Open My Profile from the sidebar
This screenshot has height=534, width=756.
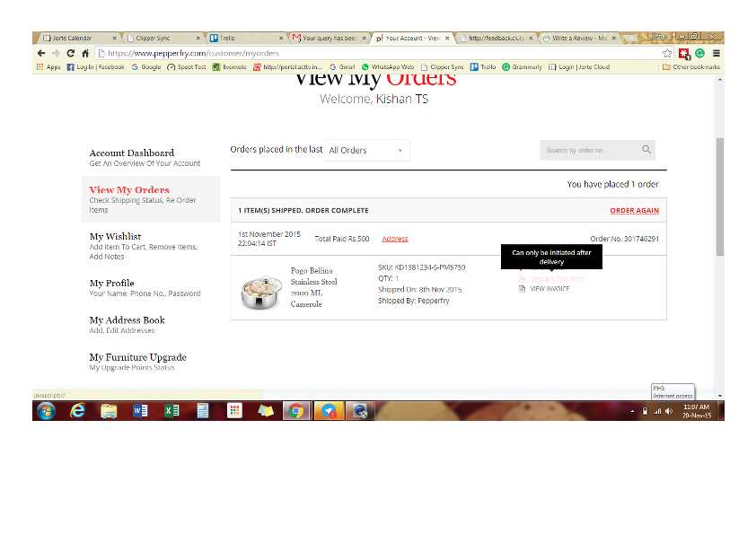[x=145, y=288]
